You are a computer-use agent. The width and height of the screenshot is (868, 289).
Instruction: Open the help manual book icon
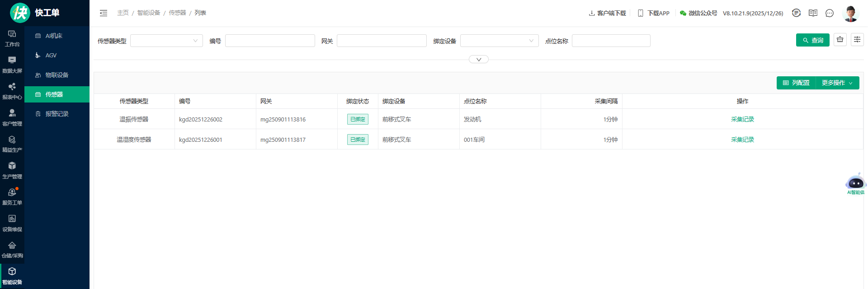(x=813, y=13)
